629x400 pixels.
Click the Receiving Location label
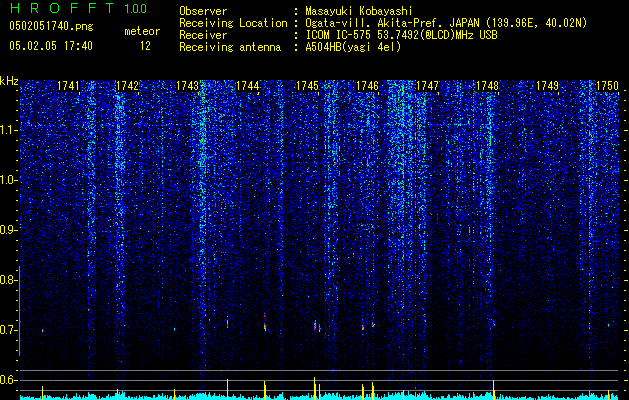coord(233,24)
